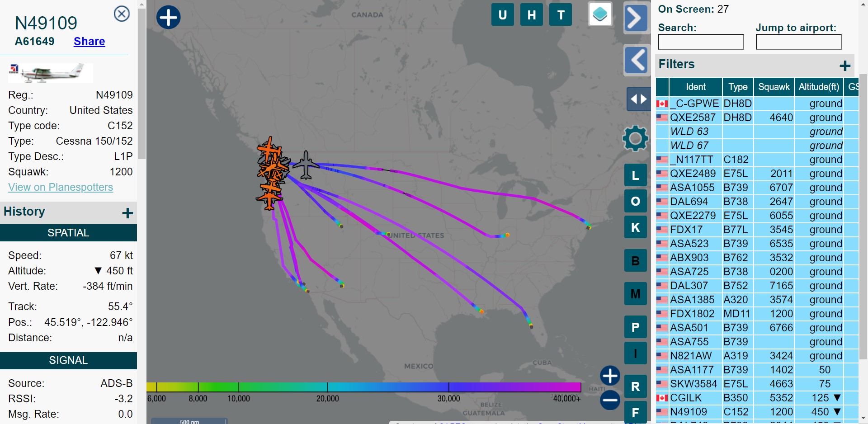Viewport: 868px width, 424px height.
Task: Toggle the M map button
Action: click(636, 294)
